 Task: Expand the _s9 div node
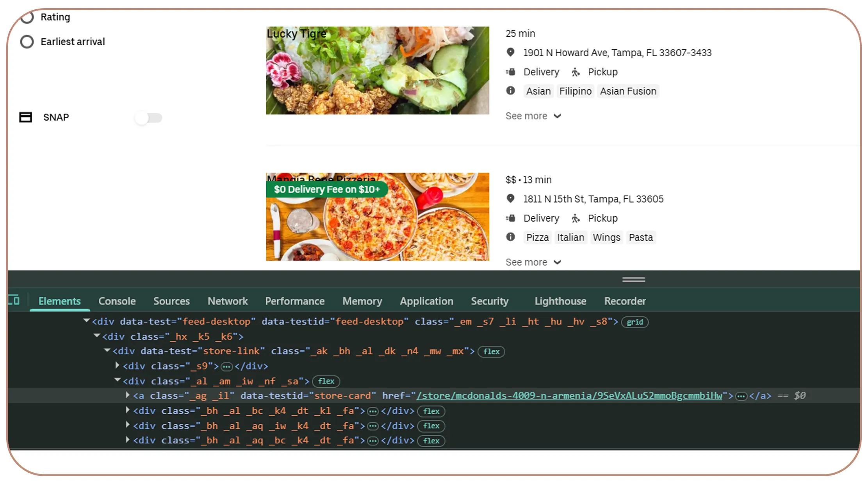117,365
